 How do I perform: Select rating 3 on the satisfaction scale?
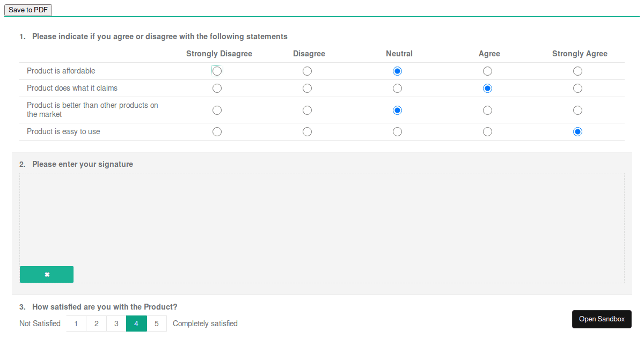116,323
